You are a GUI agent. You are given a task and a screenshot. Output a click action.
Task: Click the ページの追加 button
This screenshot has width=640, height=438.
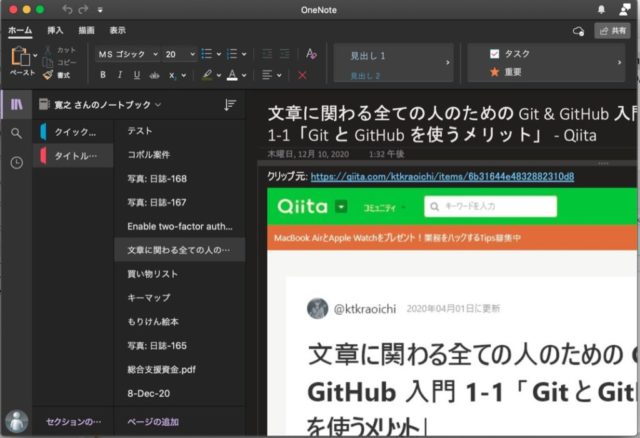[153, 422]
